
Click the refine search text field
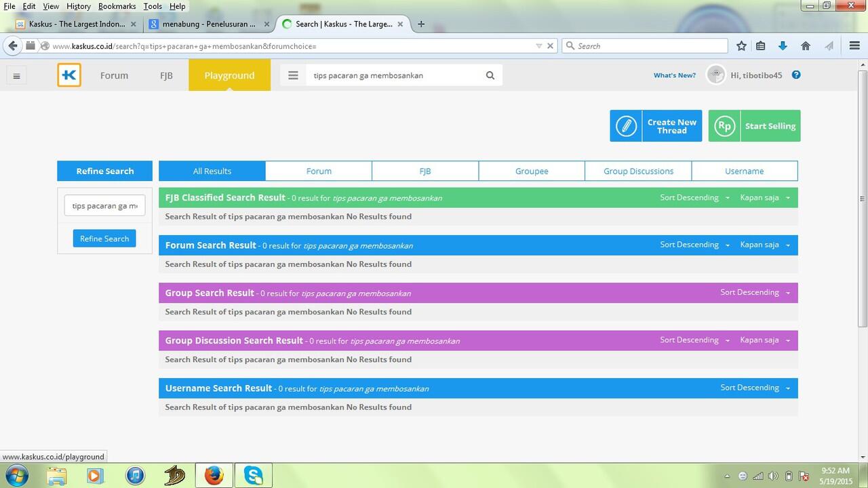pyautogui.click(x=104, y=205)
